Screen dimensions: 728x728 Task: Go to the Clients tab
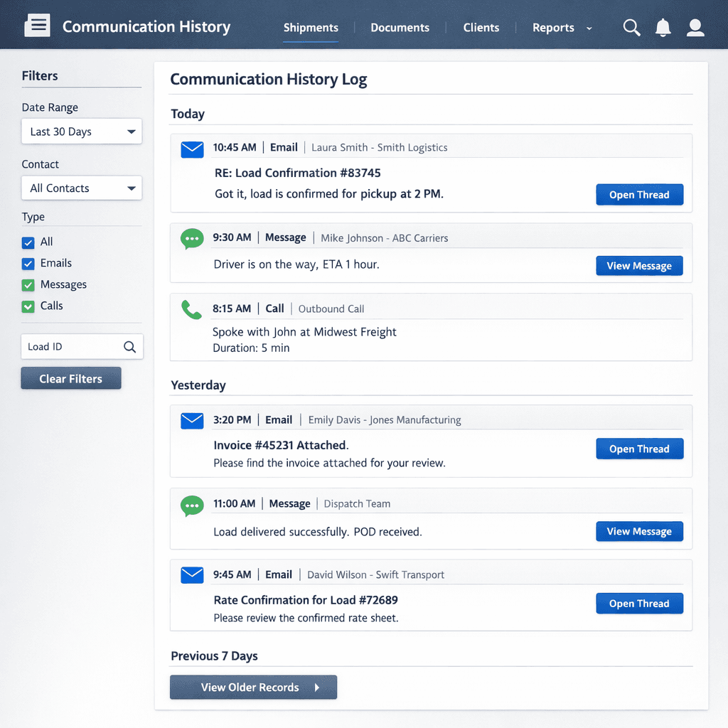coord(481,28)
